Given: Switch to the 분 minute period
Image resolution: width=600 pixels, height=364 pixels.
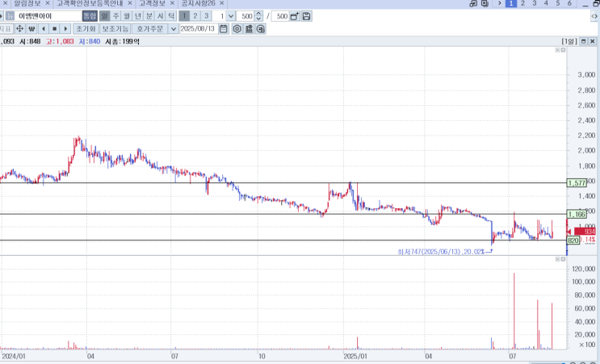Looking at the screenshot, I should 149,16.
